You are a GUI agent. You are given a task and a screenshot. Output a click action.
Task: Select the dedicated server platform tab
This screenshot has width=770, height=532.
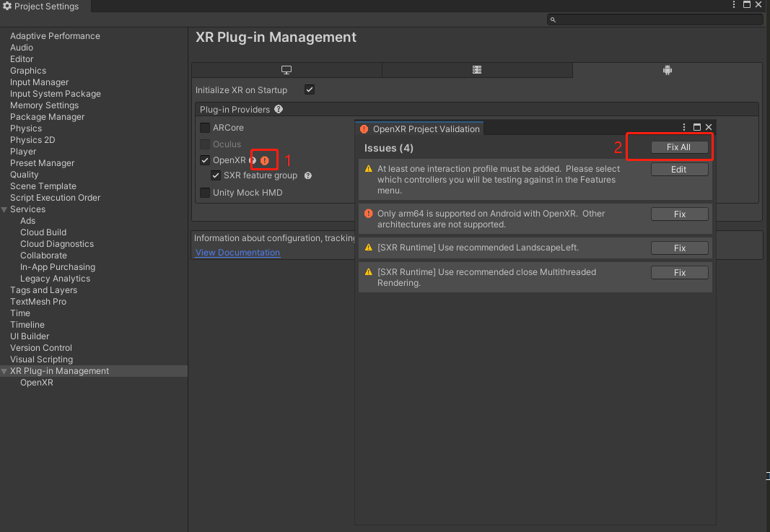pos(477,70)
